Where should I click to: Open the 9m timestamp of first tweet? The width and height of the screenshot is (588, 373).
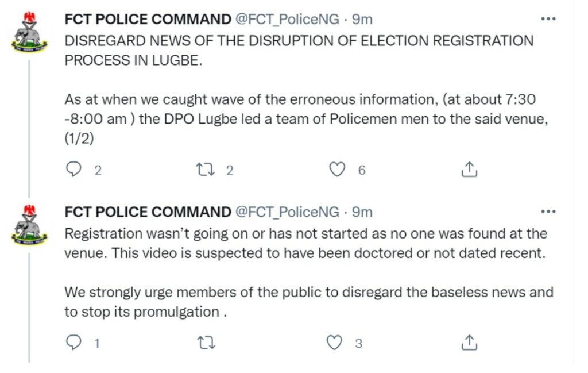tap(362, 20)
